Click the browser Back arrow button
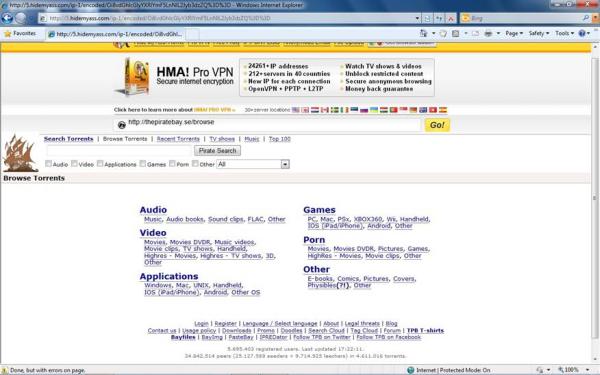The height and width of the screenshot is (375, 600). [7, 18]
